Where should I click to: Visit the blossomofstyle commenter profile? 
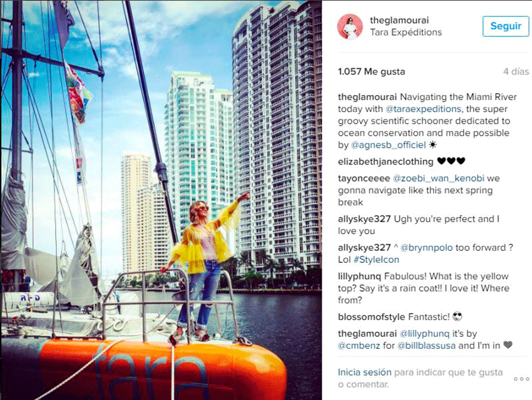point(371,317)
